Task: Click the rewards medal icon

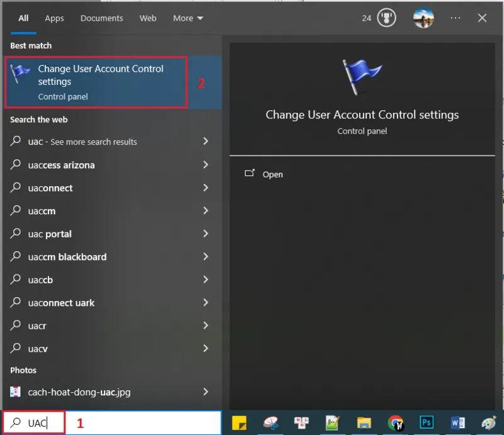Action: (386, 18)
